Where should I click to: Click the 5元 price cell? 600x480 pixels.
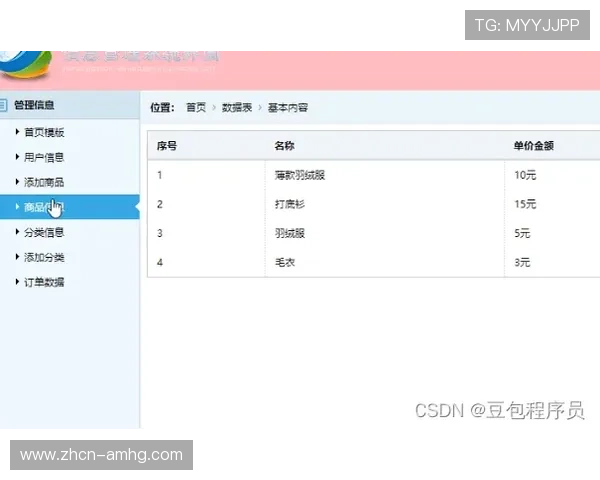pos(522,233)
